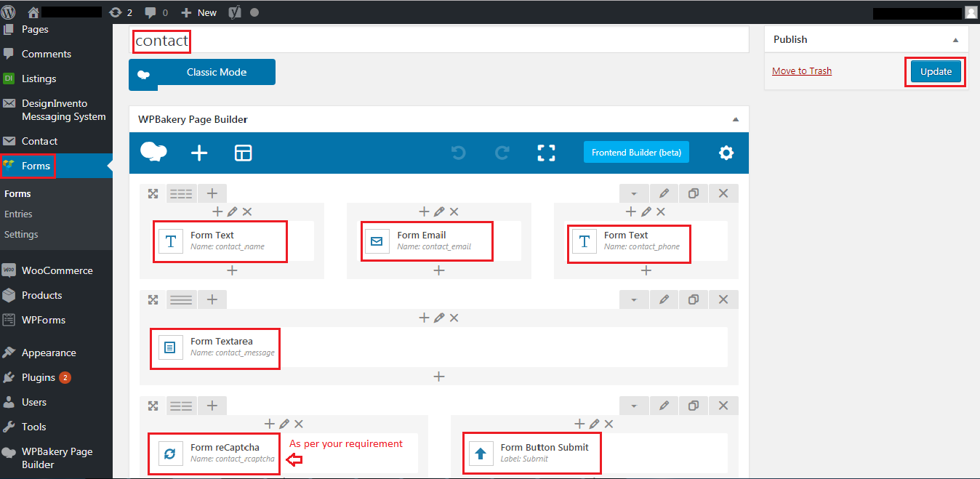Click the user avatar in admin bar

click(x=971, y=12)
